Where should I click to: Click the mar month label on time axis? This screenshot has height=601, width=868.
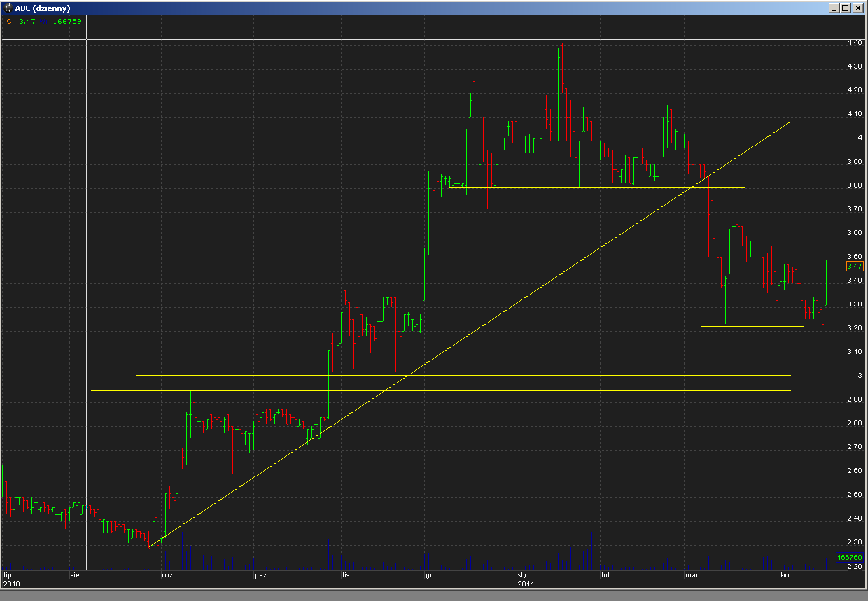click(692, 575)
